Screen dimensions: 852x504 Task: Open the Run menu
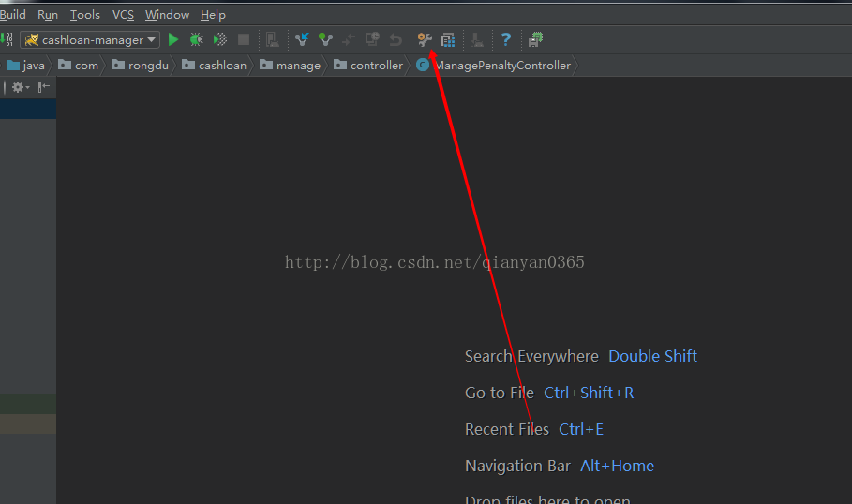point(48,15)
